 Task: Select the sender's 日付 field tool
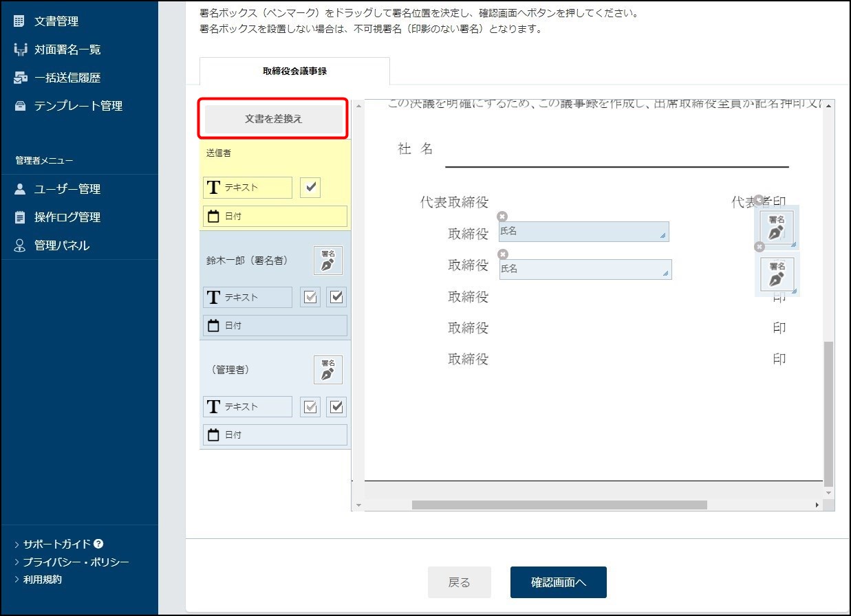pos(275,216)
